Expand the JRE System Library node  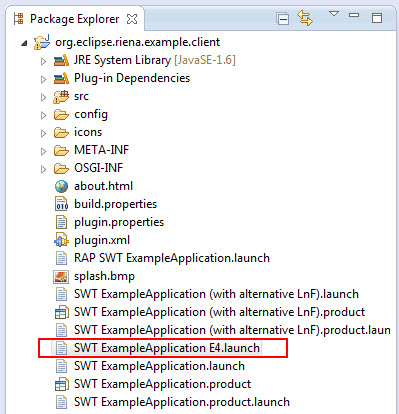tap(43, 61)
